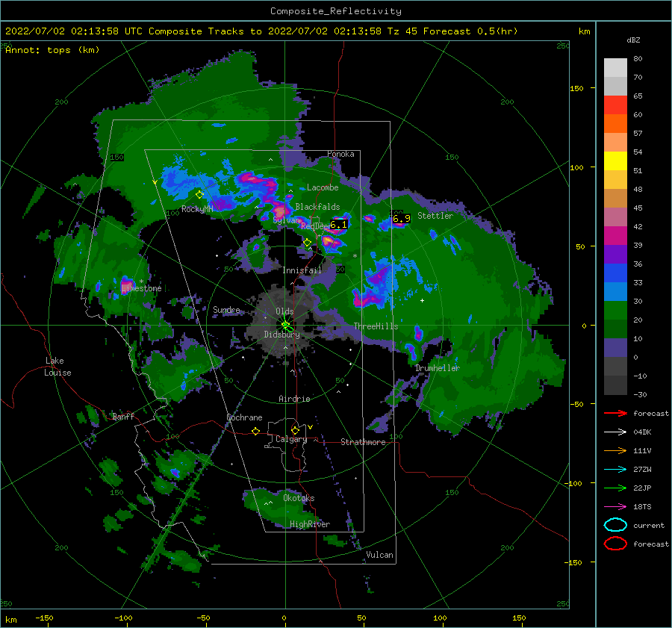Viewport: 672px width, 628px height.
Task: Pick the magenta 18TS arrow icon
Action: coord(615,507)
